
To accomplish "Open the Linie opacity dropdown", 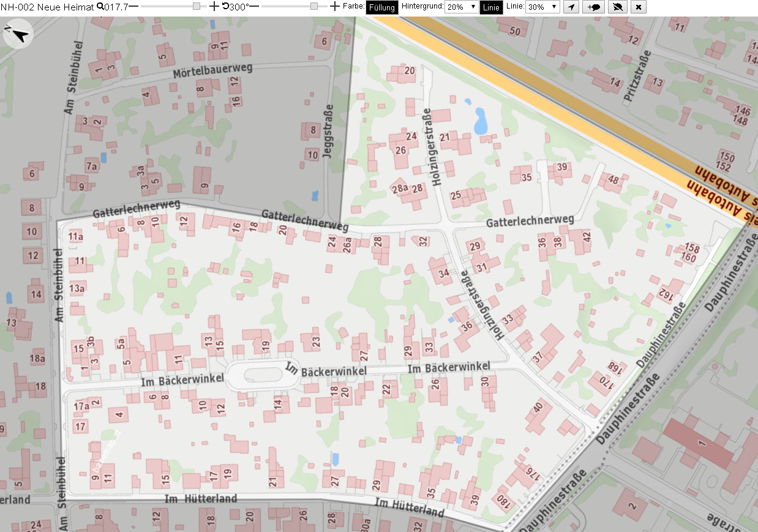I will coord(543,7).
